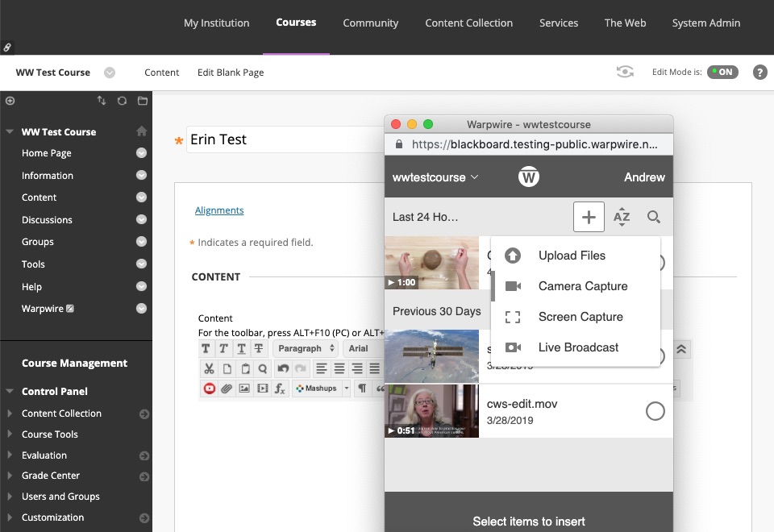
Task: Open course menu folder view icon
Action: 143,101
